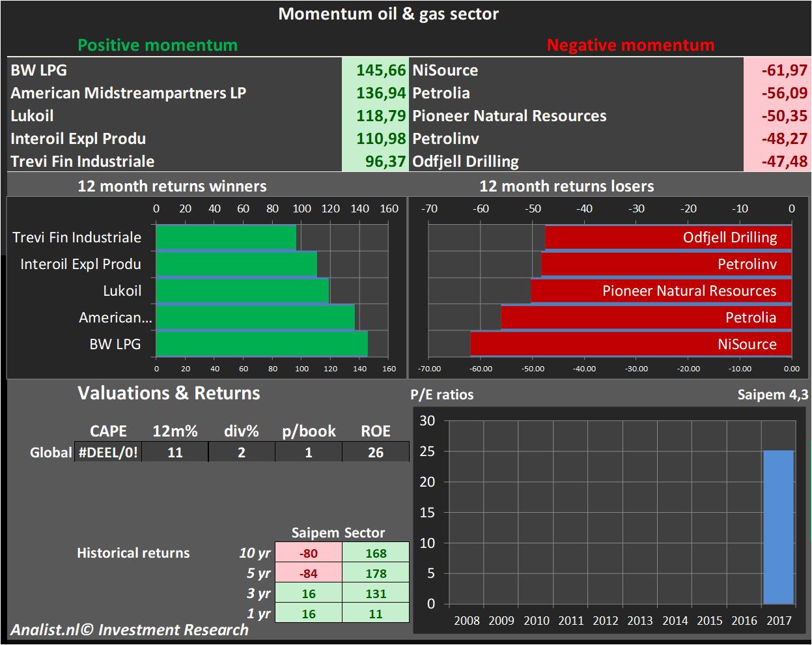Click the Positive momentum heading

pyautogui.click(x=158, y=45)
